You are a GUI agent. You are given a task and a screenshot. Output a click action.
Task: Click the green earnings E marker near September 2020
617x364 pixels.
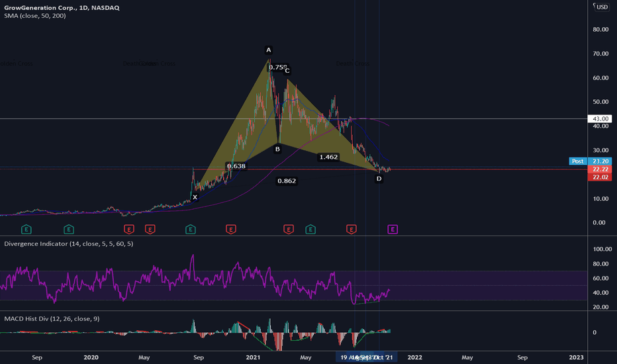click(191, 229)
